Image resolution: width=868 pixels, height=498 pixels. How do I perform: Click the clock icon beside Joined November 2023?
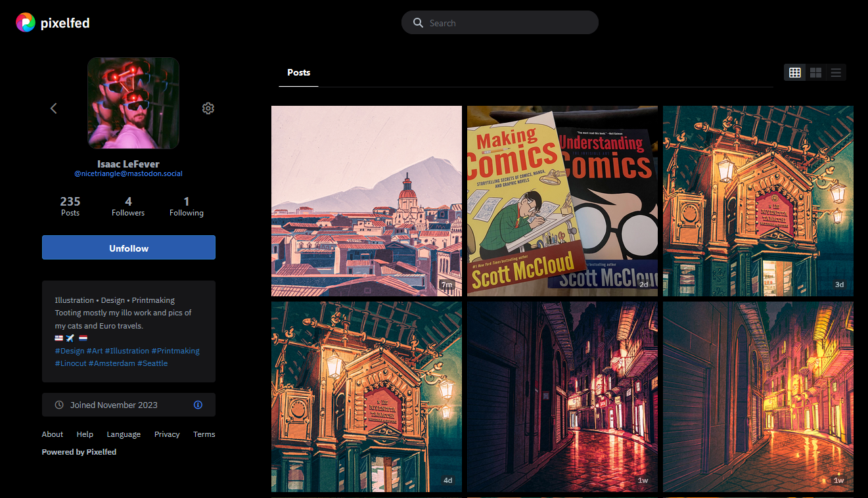coord(59,405)
